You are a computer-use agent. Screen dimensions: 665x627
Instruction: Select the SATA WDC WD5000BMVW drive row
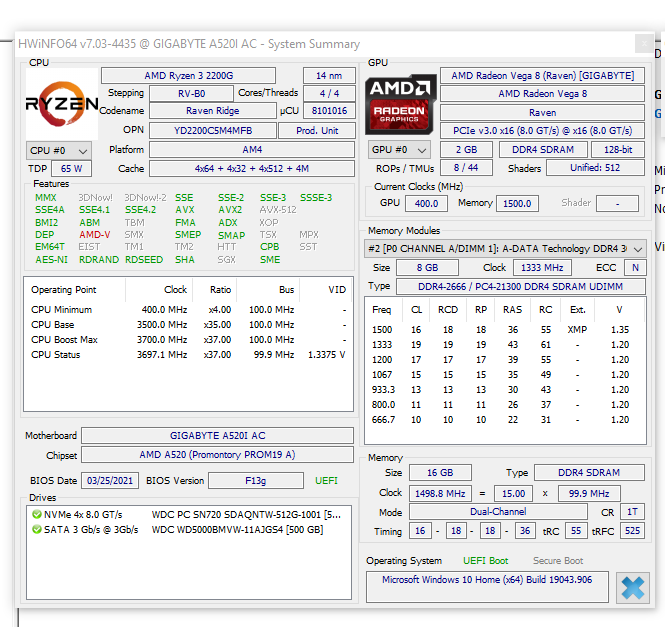click(189, 529)
